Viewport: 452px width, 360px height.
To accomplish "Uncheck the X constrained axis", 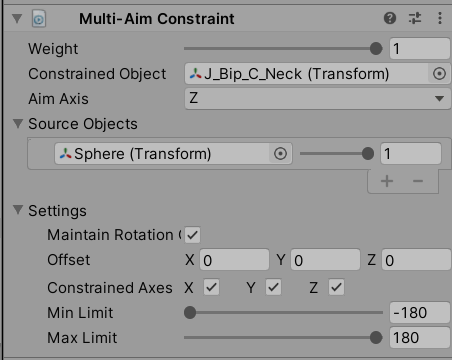I will pyautogui.click(x=212, y=287).
